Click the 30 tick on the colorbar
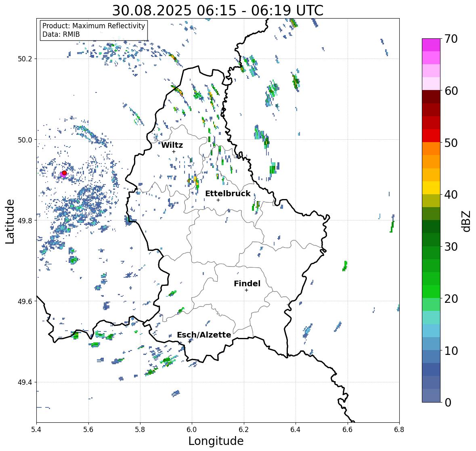Image resolution: width=476 pixels, height=451 pixels. [451, 246]
